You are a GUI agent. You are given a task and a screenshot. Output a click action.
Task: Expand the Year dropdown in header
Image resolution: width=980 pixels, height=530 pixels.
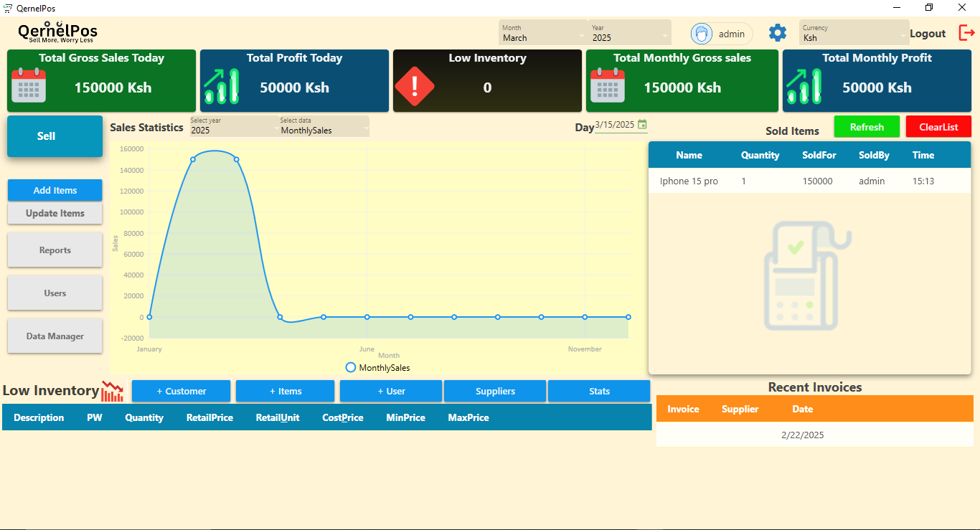pos(630,33)
